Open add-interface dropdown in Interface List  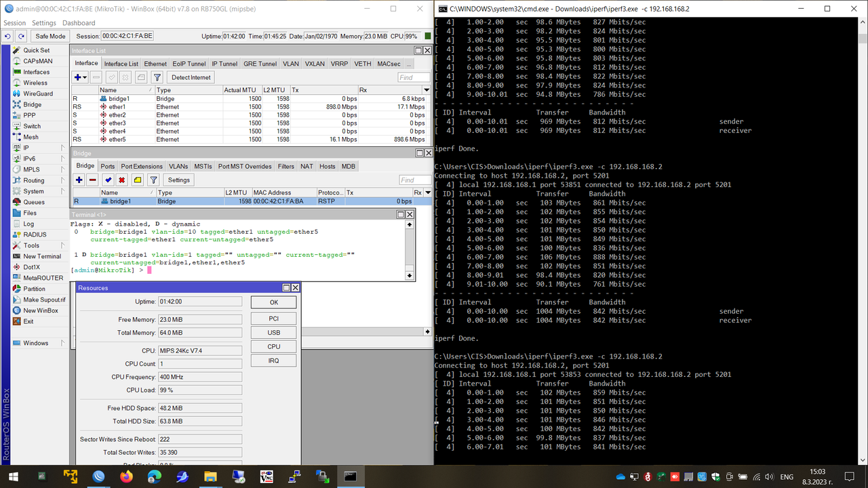81,77
